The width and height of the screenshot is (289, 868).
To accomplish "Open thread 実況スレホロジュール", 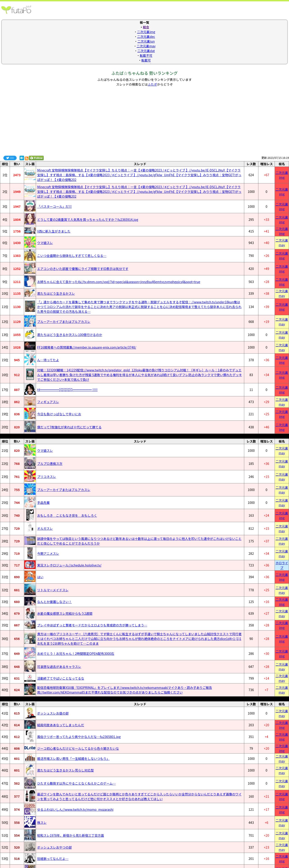I will coord(69,565).
